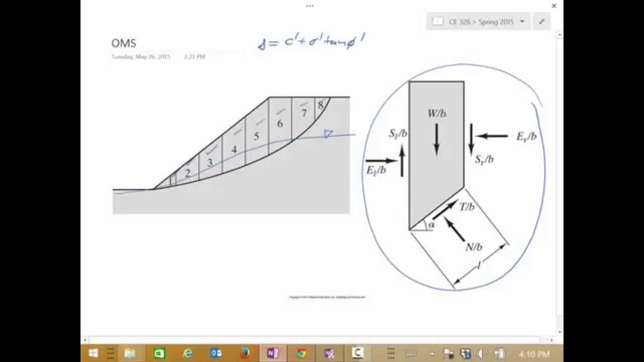Launch Firefox from the taskbar
The height and width of the screenshot is (362, 644).
point(245,353)
